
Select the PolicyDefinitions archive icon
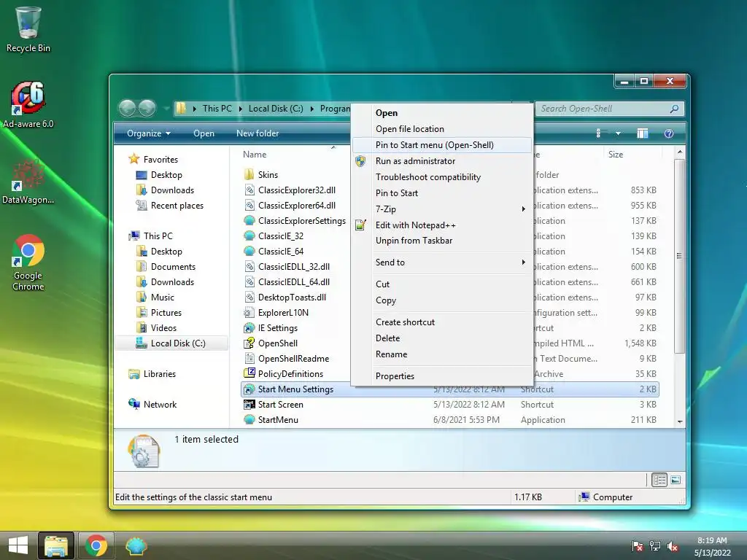coord(249,373)
